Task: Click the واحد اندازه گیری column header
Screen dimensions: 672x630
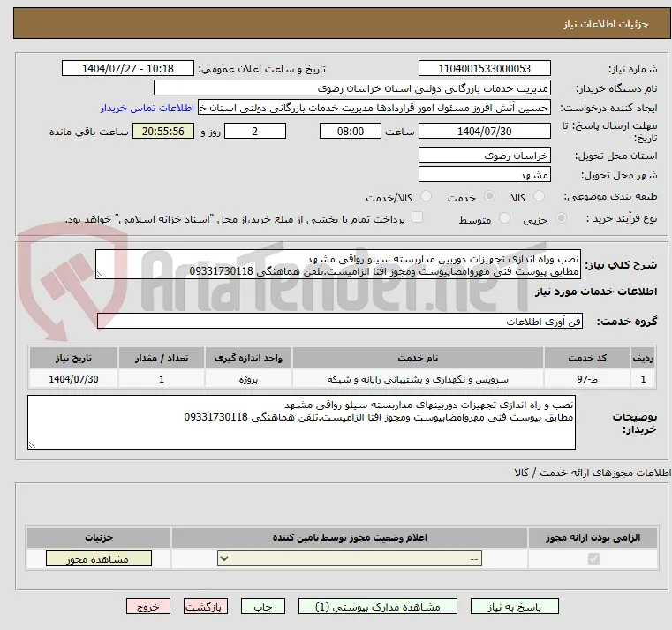Action: tap(248, 358)
